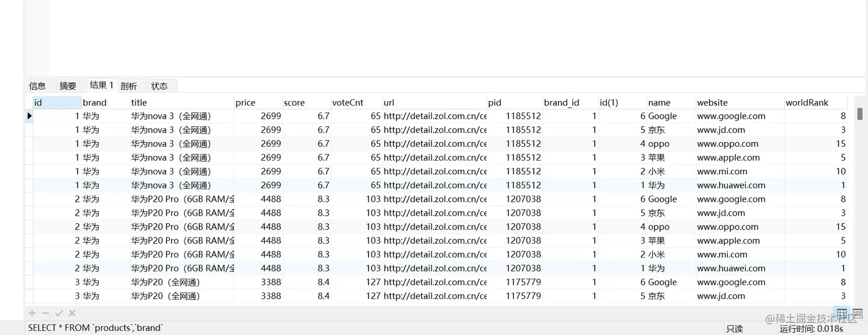Image resolution: width=868 pixels, height=335 pixels.
Task: Open the 信息 tab
Action: coord(37,86)
